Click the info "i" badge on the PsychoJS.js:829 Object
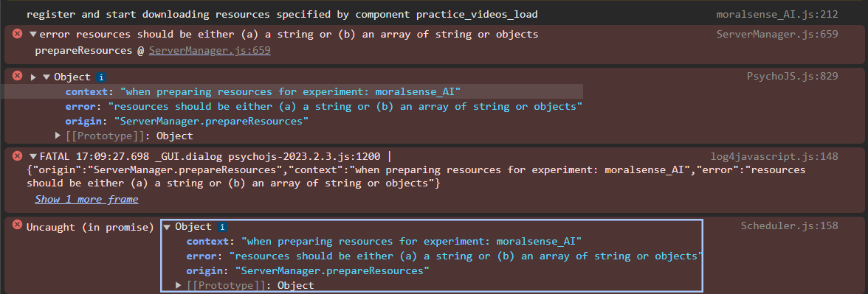This screenshot has width=868, height=294. pos(100,77)
